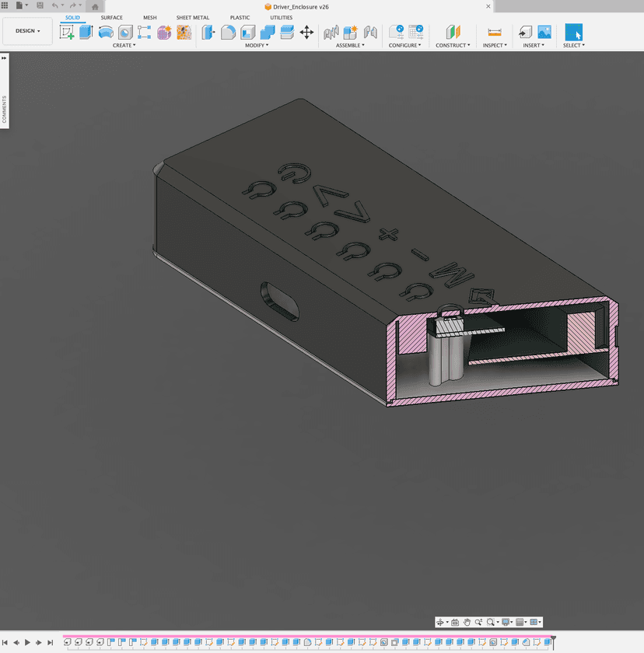644x653 pixels.
Task: Jump to the timeline beginning
Action: [5, 643]
